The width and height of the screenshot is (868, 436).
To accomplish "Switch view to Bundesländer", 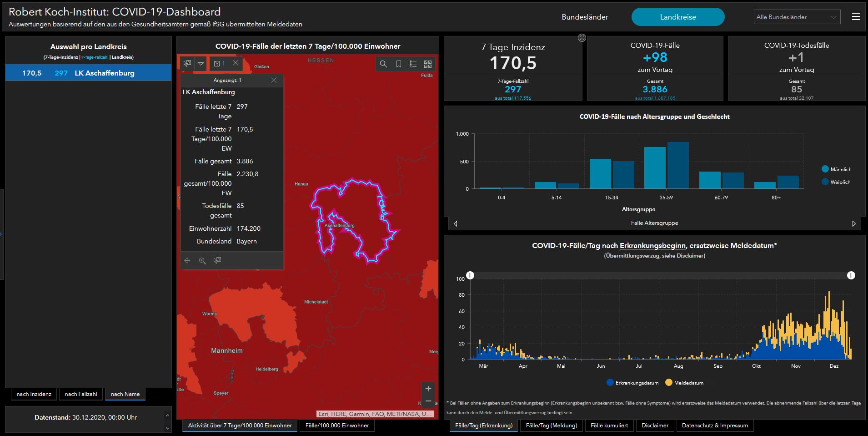I will [x=585, y=17].
